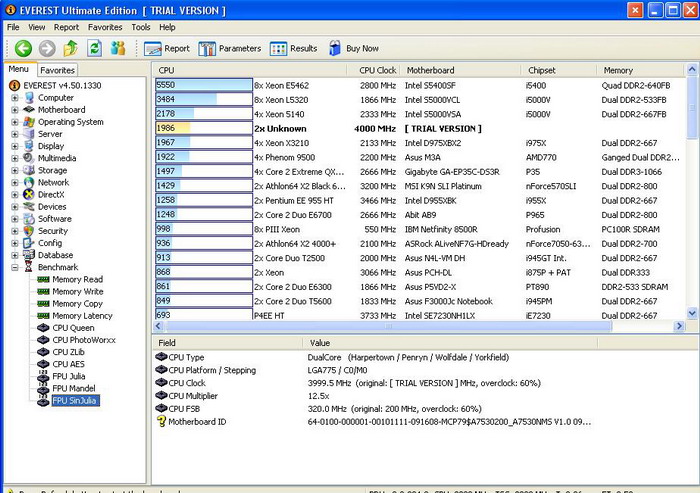Expand the Computer tree node

(15, 98)
